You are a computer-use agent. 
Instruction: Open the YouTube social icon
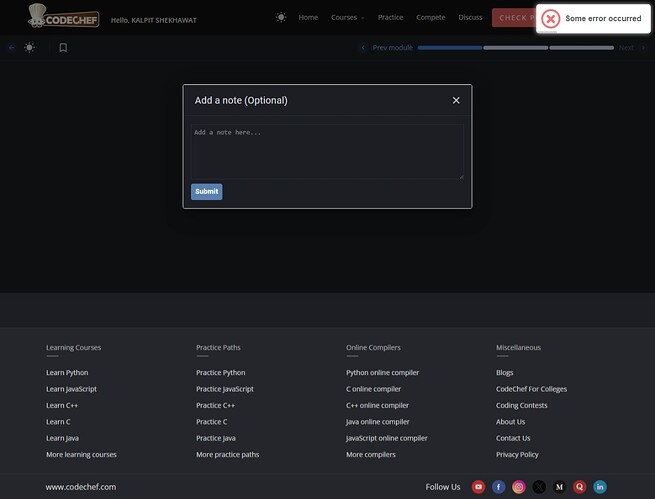478,487
